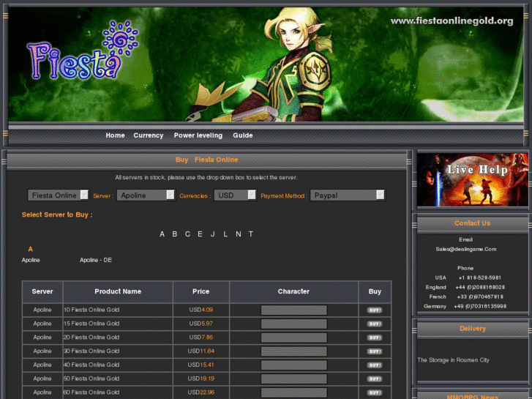Click Buy for 30 Fiesta Online Gold
The height and width of the screenshot is (399, 532).
click(x=375, y=351)
